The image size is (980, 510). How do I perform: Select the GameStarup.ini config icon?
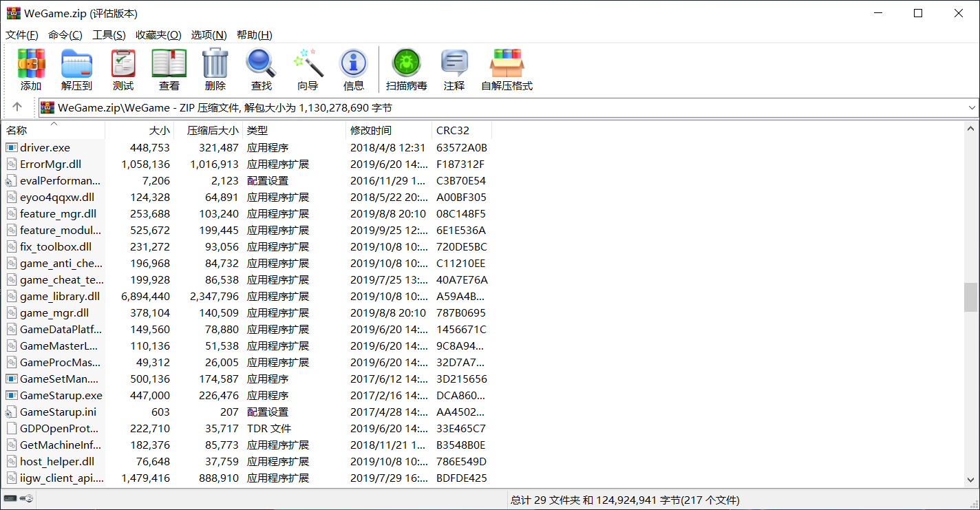click(x=11, y=412)
